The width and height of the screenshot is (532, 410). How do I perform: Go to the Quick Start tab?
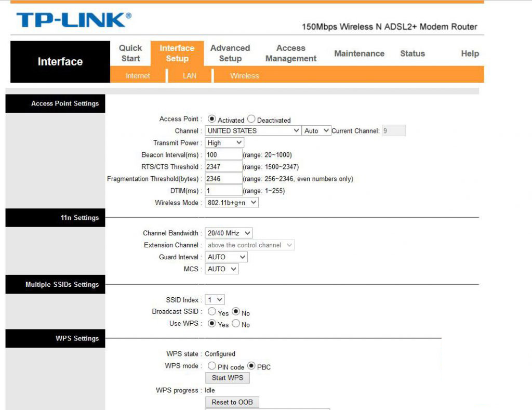pyautogui.click(x=130, y=53)
